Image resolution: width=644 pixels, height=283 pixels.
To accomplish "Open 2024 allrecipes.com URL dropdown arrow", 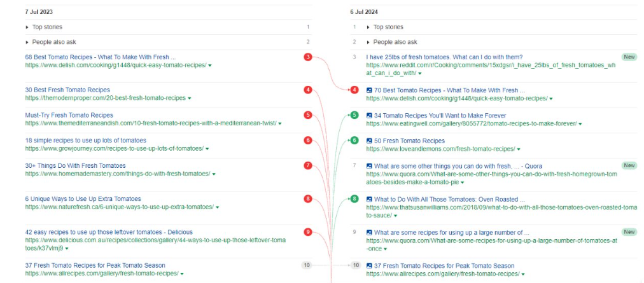I will (523, 273).
